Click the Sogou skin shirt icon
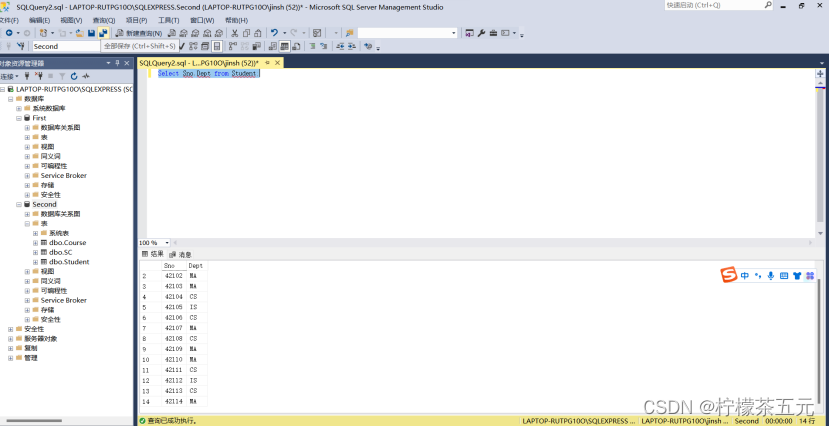 797,275
